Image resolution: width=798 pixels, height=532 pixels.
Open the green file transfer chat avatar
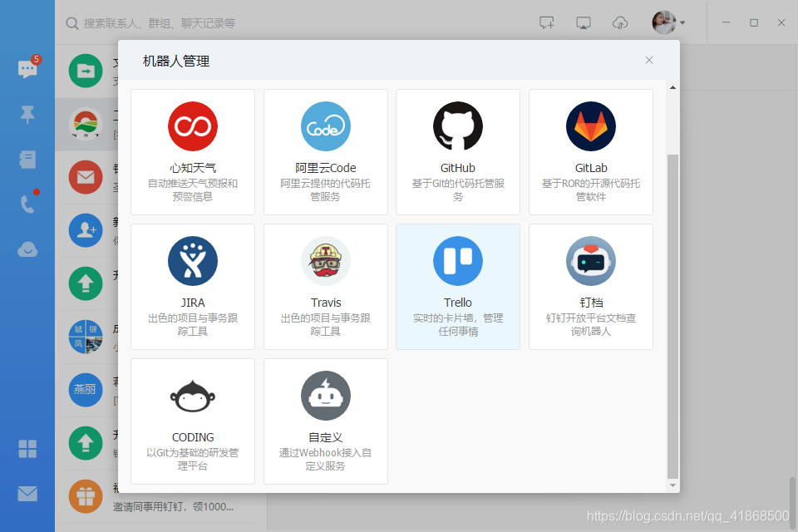86,71
